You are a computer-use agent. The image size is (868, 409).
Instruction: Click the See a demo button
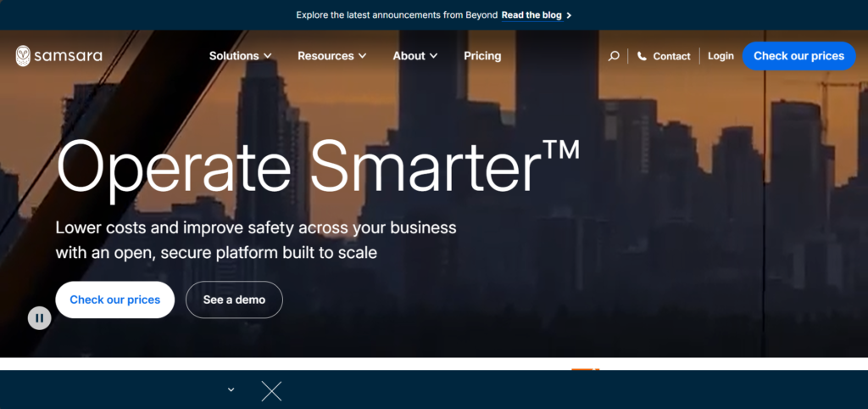[x=234, y=300]
